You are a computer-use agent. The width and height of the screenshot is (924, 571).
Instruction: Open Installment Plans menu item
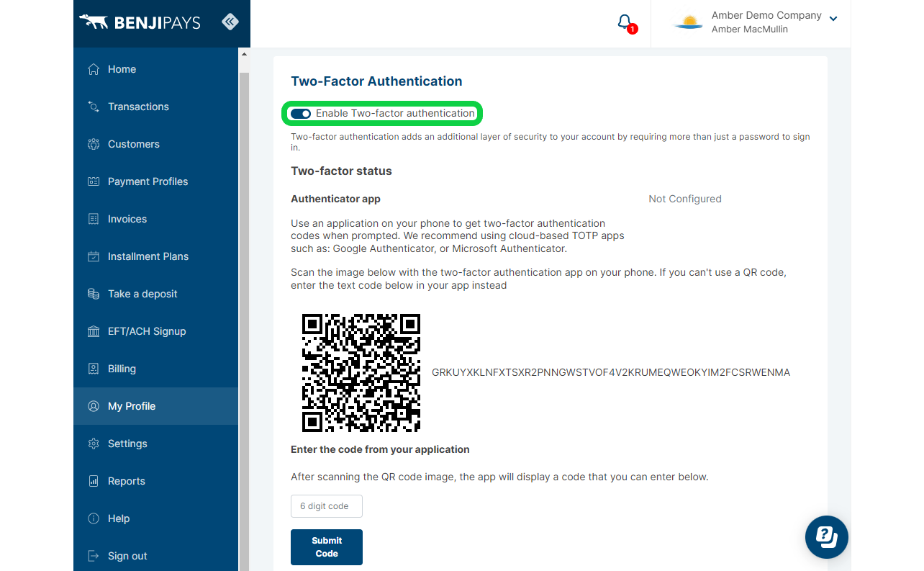tap(155, 256)
